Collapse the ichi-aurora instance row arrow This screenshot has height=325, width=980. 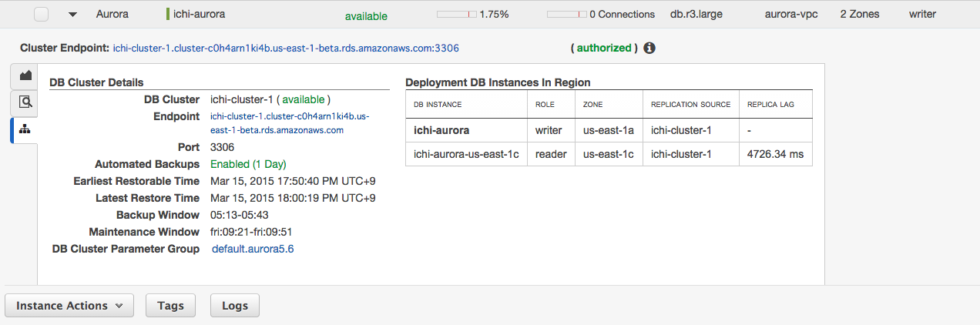point(72,14)
